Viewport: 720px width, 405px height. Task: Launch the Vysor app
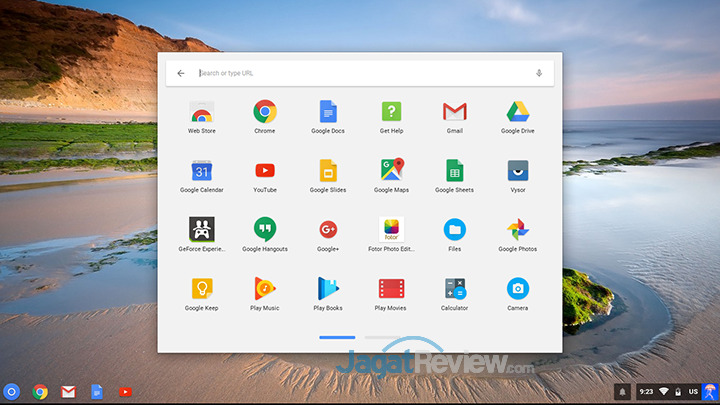tap(518, 171)
